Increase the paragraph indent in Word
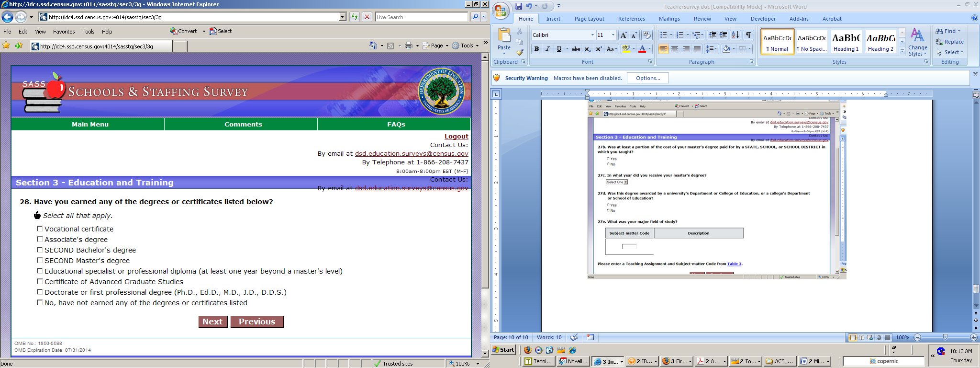Image resolution: width=980 pixels, height=368 pixels. [x=724, y=35]
